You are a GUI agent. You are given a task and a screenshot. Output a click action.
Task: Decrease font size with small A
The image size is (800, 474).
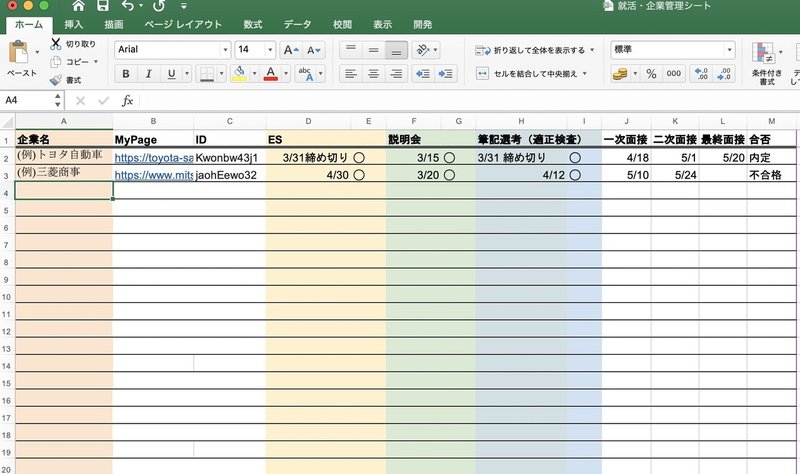tap(313, 50)
